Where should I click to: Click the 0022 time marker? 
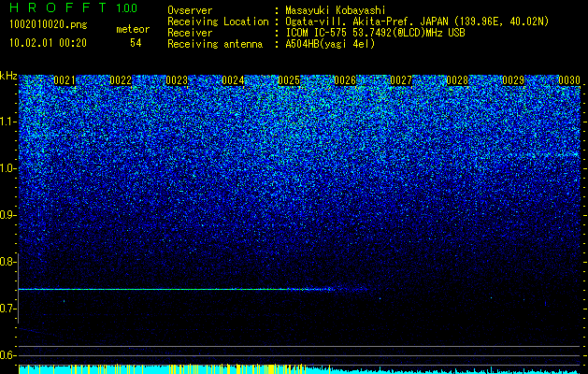(x=121, y=80)
